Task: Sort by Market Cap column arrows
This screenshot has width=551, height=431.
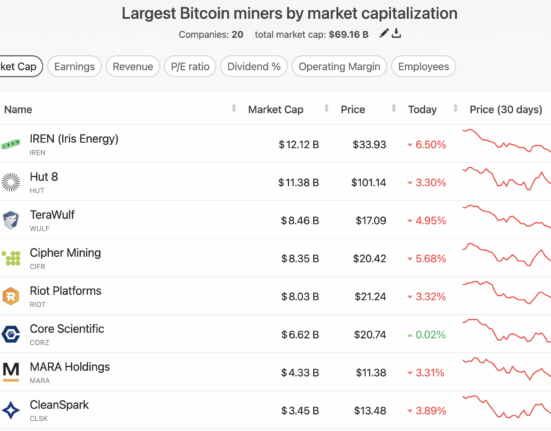Action: pyautogui.click(x=326, y=109)
